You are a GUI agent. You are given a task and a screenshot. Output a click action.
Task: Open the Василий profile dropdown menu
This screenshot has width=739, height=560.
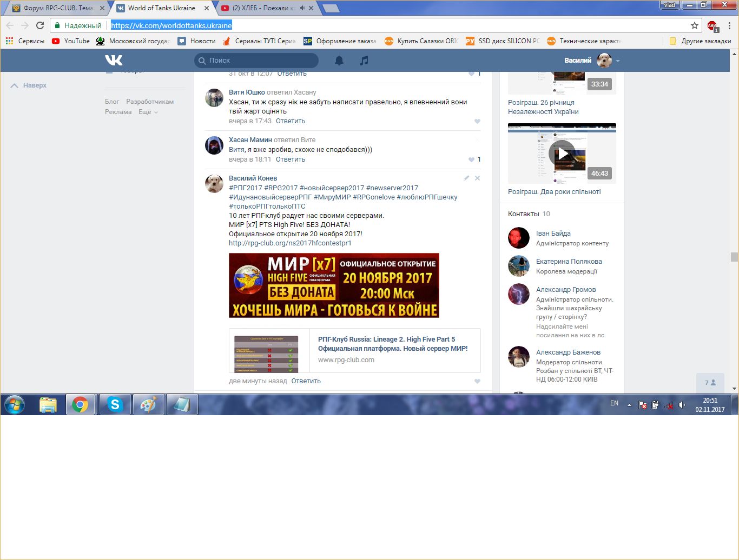(x=592, y=61)
